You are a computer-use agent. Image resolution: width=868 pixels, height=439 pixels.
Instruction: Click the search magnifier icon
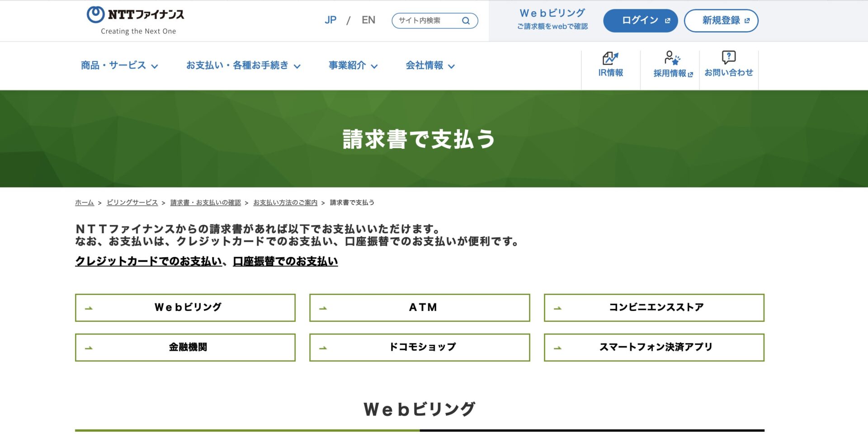point(466,21)
